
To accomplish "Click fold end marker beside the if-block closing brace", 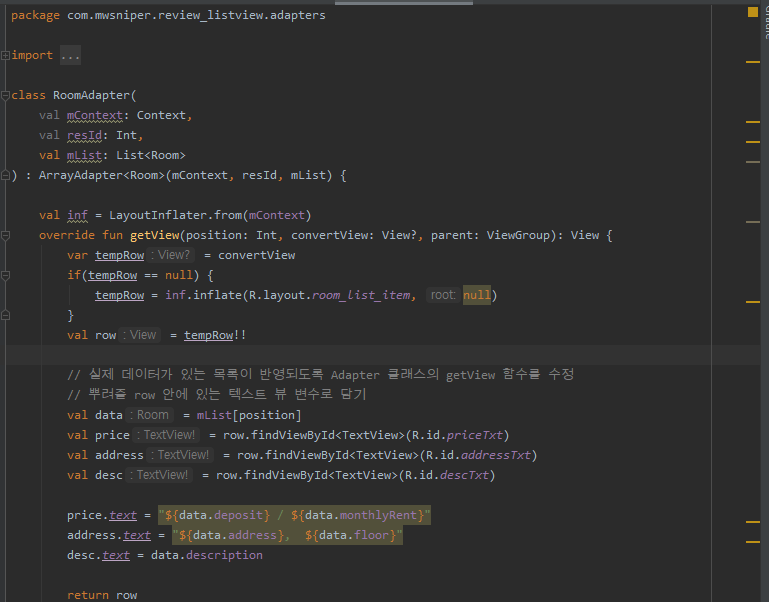I will [x=5, y=315].
